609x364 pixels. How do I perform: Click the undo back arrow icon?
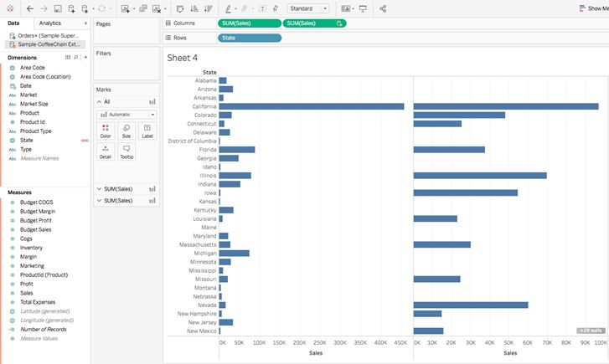[x=30, y=8]
